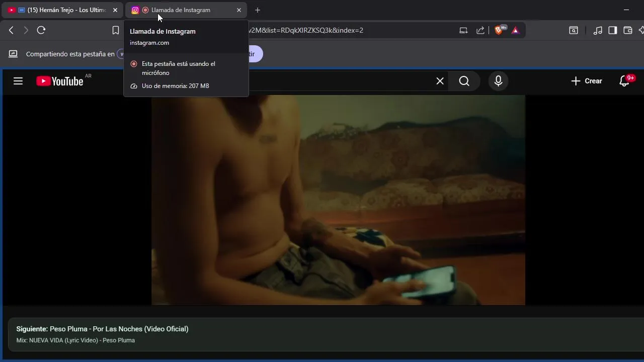
Task: Share this page via share icon
Action: click(480, 30)
